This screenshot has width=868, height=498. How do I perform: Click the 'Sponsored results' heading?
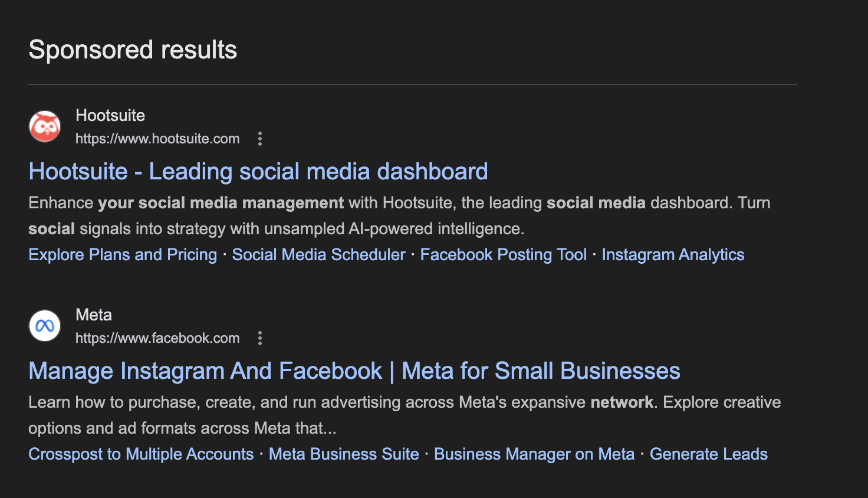pyautogui.click(x=132, y=50)
